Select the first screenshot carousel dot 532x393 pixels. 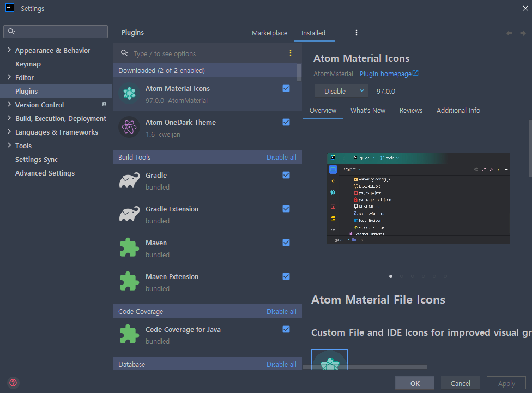click(x=391, y=276)
